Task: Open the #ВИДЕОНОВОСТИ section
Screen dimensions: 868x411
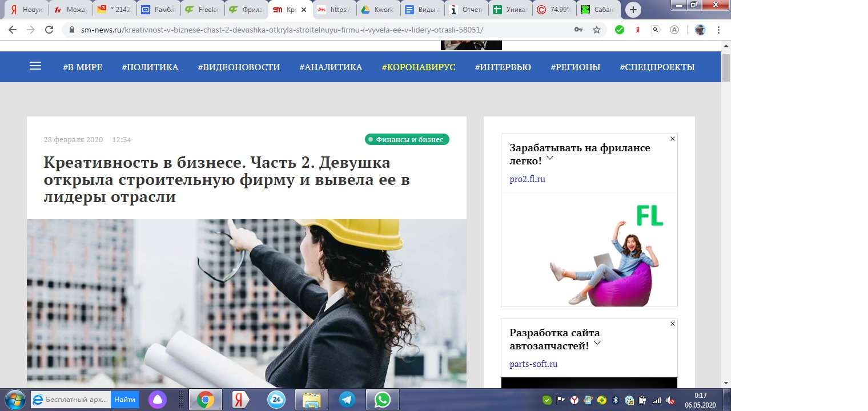Action: [239, 67]
